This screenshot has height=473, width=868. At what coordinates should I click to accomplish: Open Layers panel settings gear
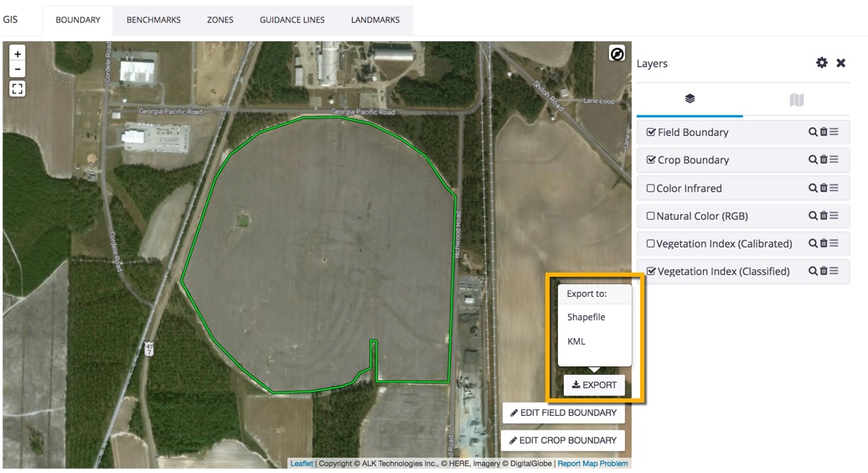(822, 63)
